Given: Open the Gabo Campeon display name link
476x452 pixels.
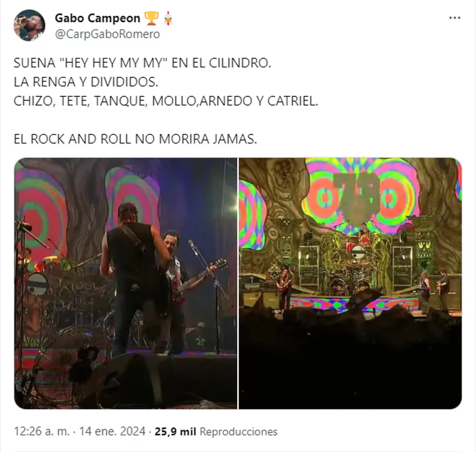Looking at the screenshot, I should [98, 18].
